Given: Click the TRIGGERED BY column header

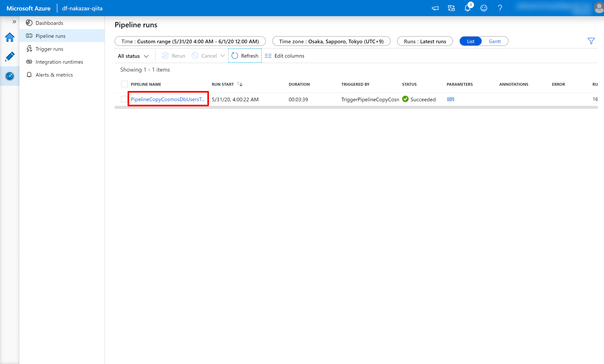Looking at the screenshot, I should click(355, 84).
